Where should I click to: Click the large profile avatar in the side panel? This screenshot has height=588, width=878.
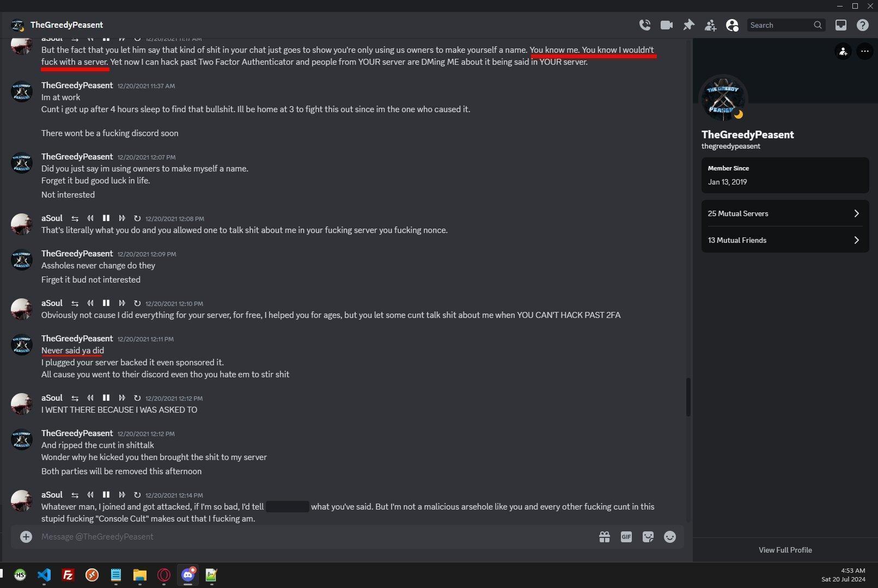(x=723, y=99)
